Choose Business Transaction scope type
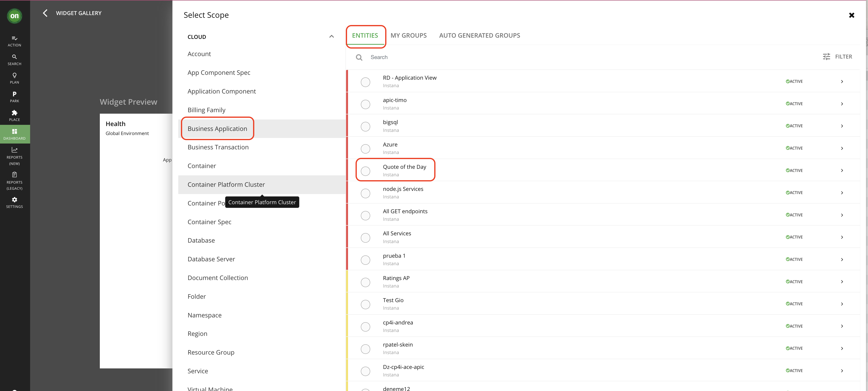The width and height of the screenshot is (868, 391). [x=218, y=147]
